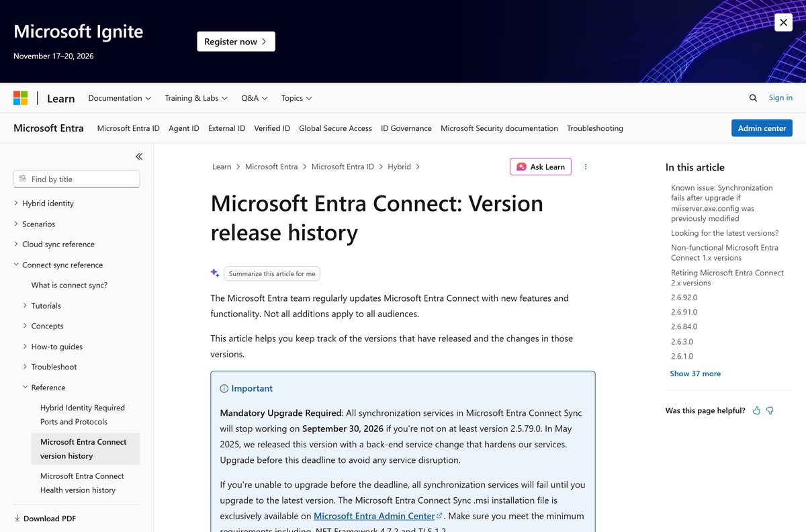Image resolution: width=806 pixels, height=532 pixels.
Task: Click the thumbs up helpful icon
Action: tap(757, 410)
